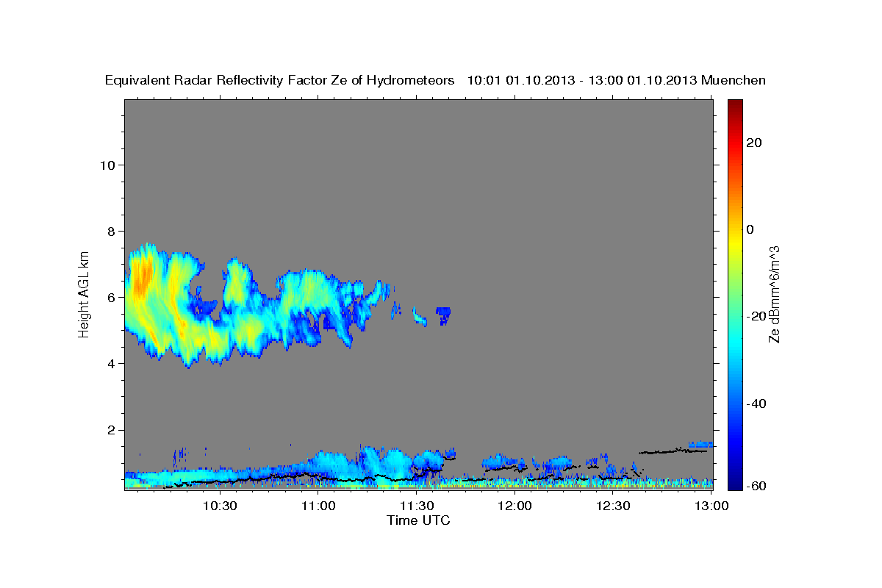
Task: Click the colorbar label '20'
Action: [753, 143]
